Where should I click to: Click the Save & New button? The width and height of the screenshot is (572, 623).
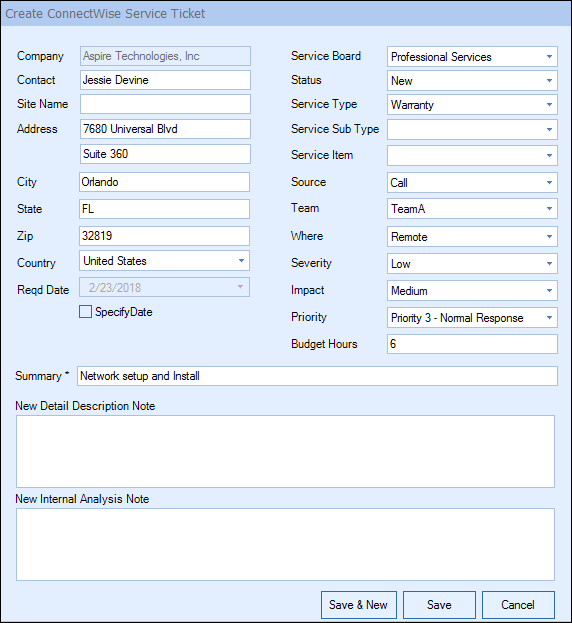pyautogui.click(x=359, y=605)
